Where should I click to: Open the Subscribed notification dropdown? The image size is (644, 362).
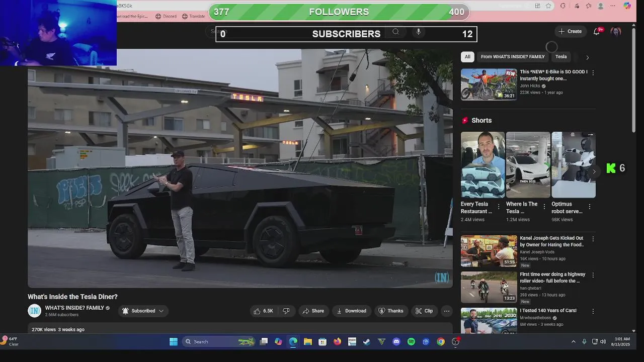tap(143, 311)
